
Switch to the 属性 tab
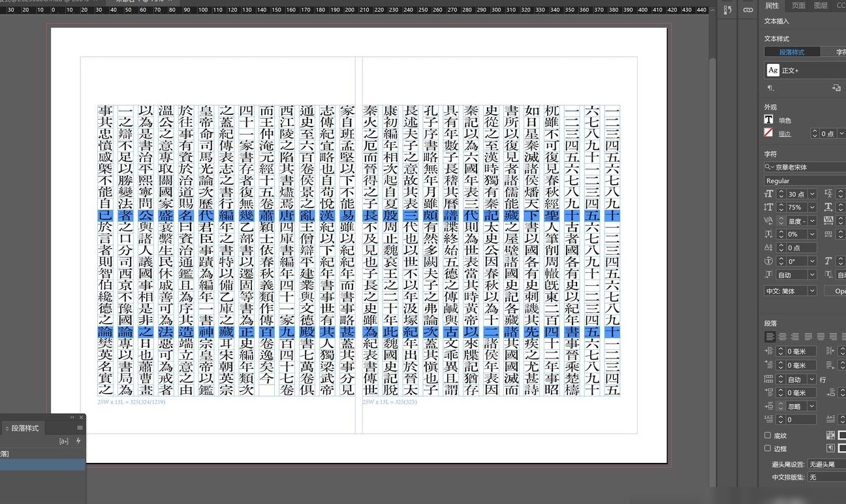[772, 5]
